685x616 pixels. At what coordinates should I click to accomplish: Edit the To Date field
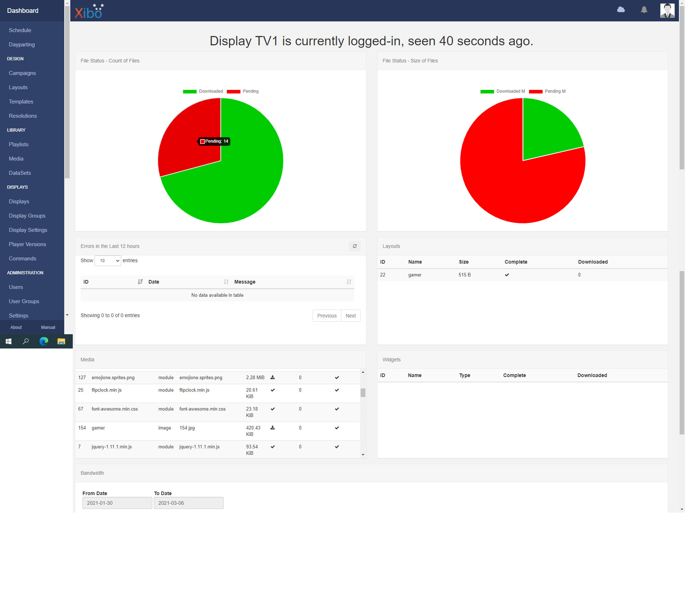point(188,503)
